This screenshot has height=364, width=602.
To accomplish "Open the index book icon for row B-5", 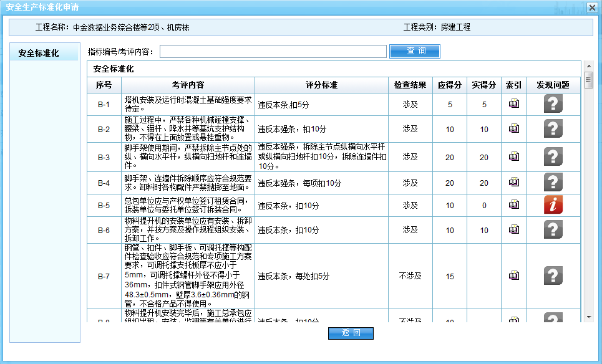I will [513, 205].
